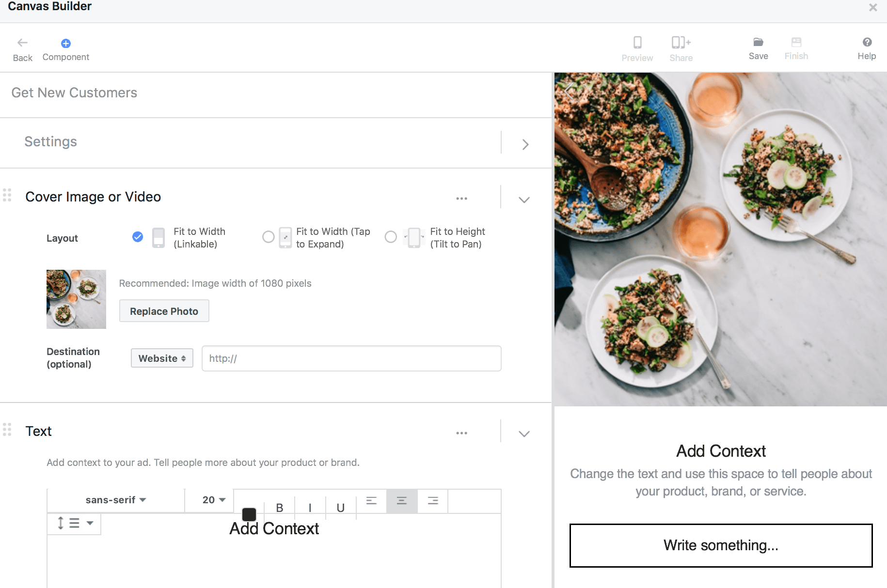Open Help with the question mark icon
Image resolution: width=887 pixels, height=588 pixels.
pos(867,42)
